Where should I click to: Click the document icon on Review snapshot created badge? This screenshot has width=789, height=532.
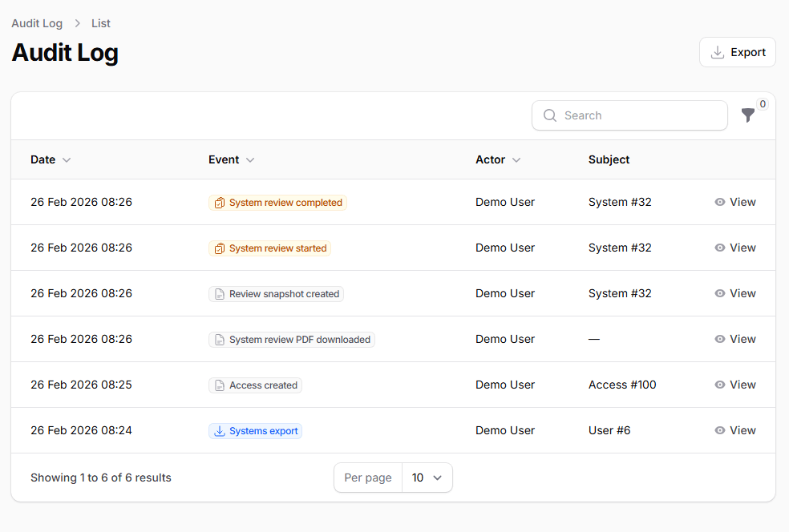219,293
